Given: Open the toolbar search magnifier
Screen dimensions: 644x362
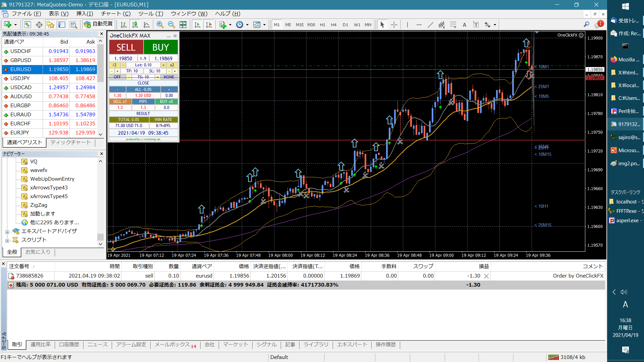Looking at the screenshot, I should (x=586, y=24).
